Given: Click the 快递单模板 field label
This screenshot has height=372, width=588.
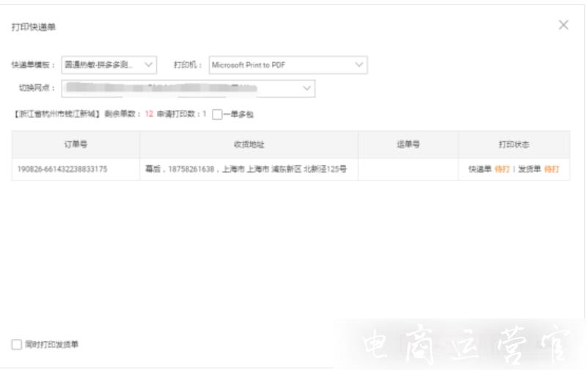Looking at the screenshot, I should [x=33, y=65].
